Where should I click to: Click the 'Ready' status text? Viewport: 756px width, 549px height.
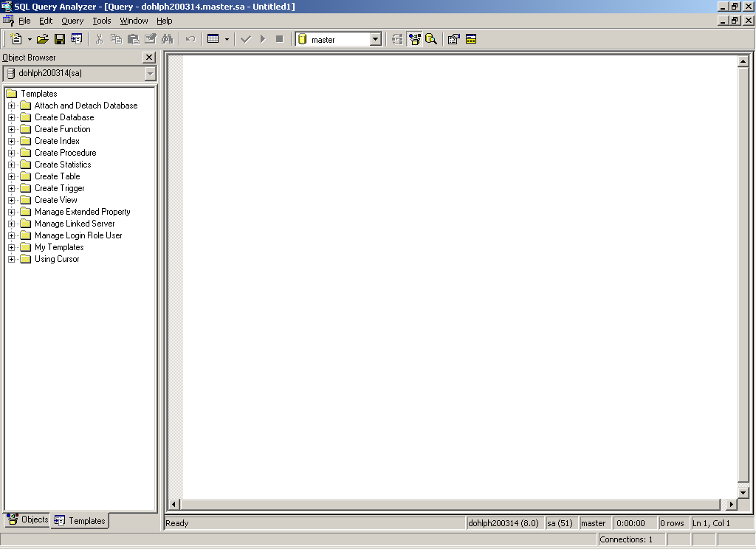pyautogui.click(x=177, y=523)
